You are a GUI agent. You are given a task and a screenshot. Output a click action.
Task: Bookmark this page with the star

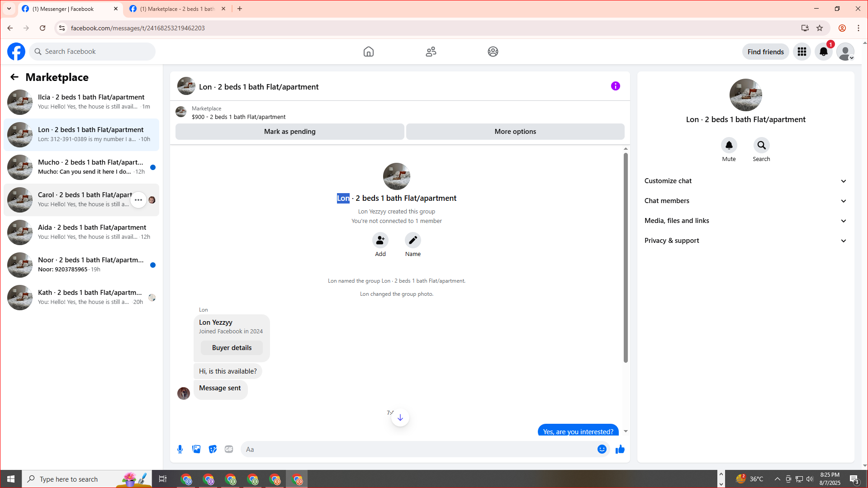point(820,28)
